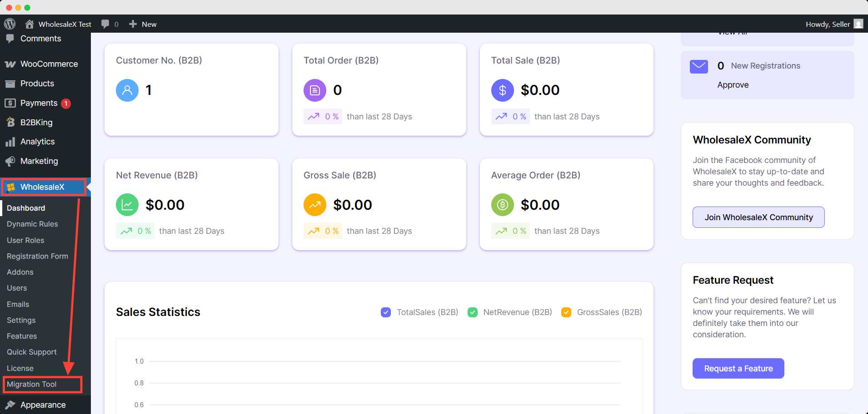Screen dimensions: 868x414
Task: Click the green Average Order coin icon
Action: click(503, 205)
